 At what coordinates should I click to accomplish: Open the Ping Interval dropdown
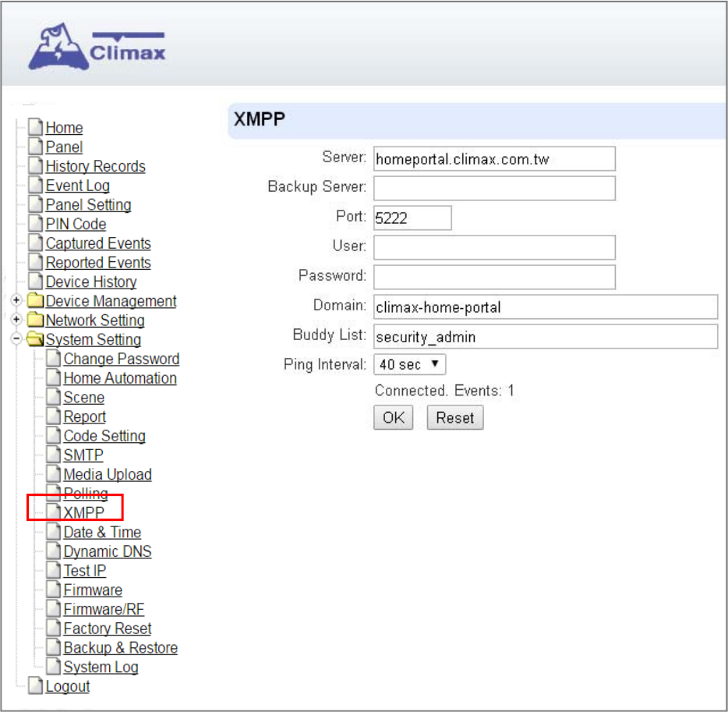click(409, 364)
